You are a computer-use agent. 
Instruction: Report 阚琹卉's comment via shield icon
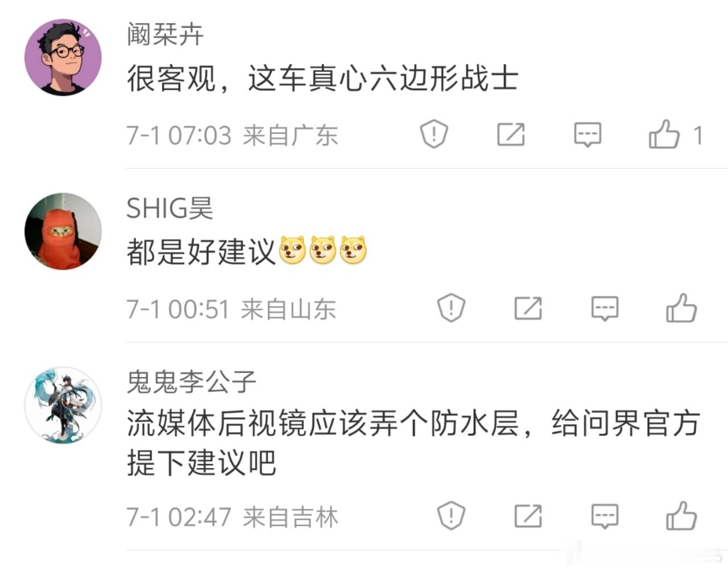pyautogui.click(x=434, y=135)
